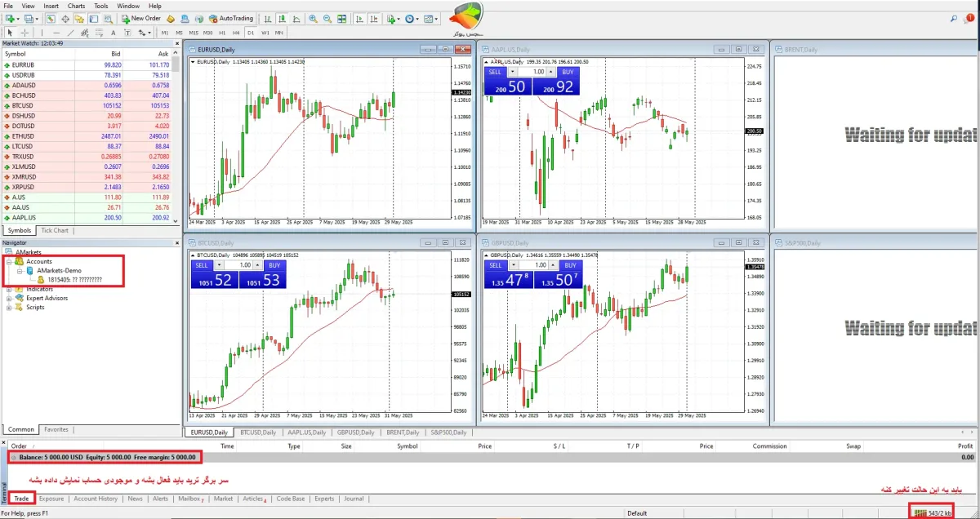The image size is (980, 519).
Task: Open the Arrows objects dropdown
Action: [145, 33]
